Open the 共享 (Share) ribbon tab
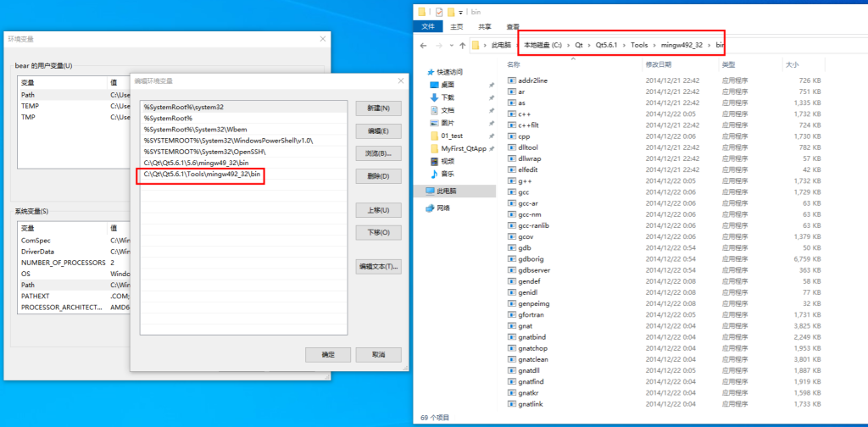 484,26
